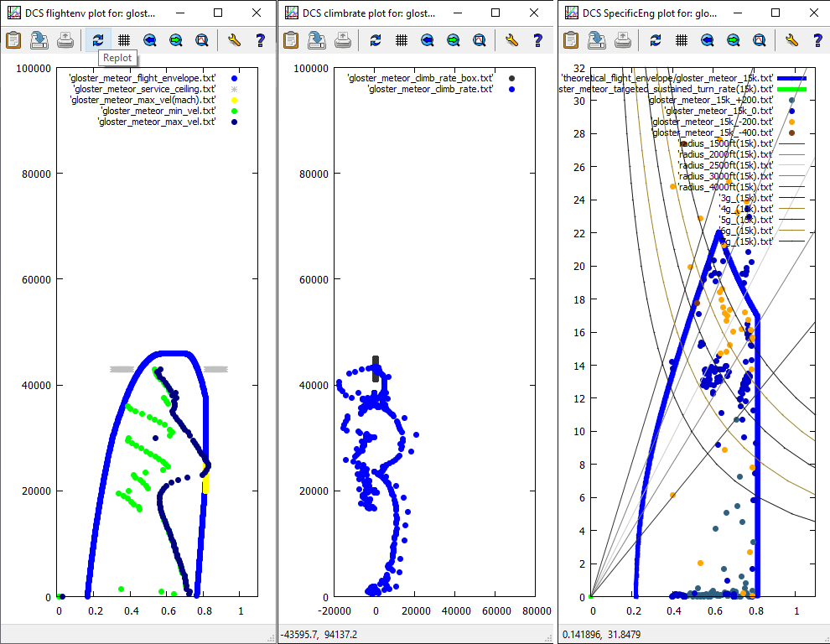Click the DCS climbrate plot title bar

coord(369,13)
